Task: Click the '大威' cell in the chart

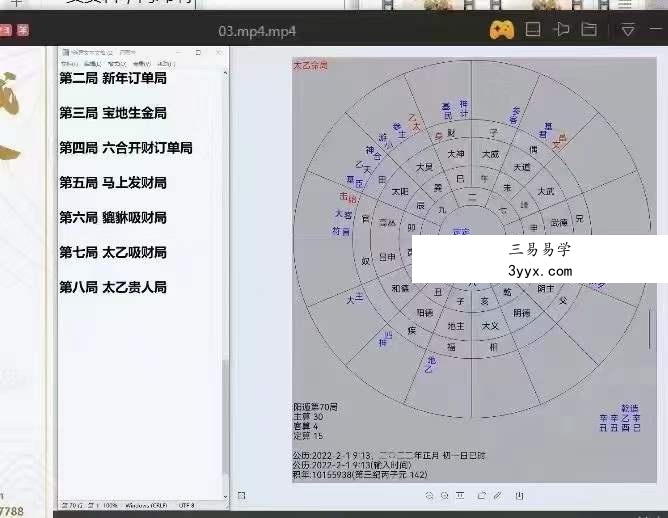Action: pos(490,154)
